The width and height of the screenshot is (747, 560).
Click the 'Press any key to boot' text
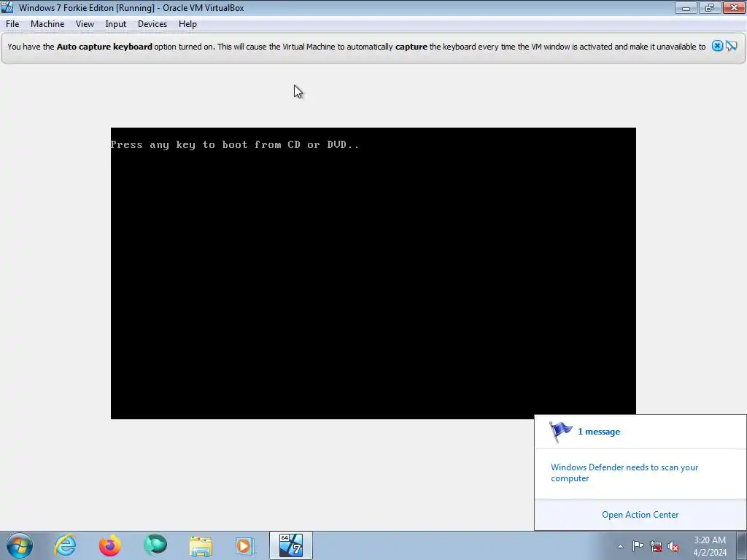(235, 145)
